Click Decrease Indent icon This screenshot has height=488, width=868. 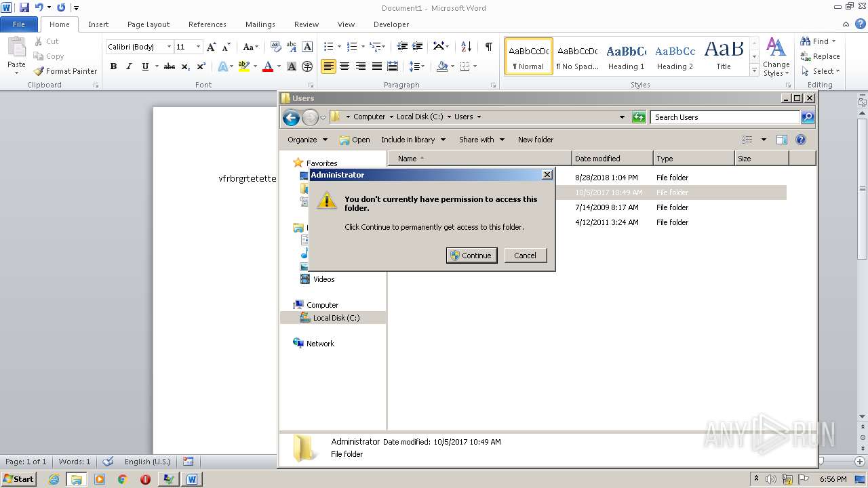click(402, 47)
